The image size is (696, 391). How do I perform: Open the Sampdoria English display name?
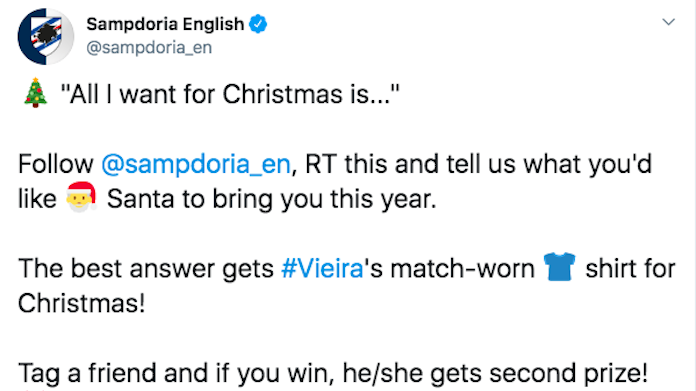pos(165,24)
